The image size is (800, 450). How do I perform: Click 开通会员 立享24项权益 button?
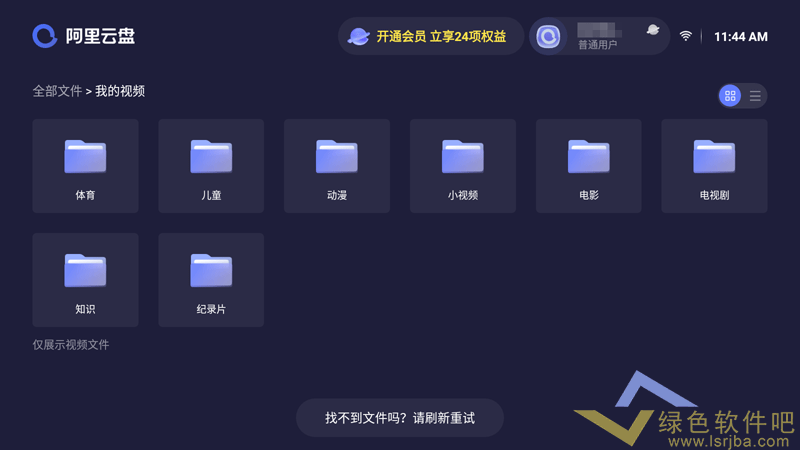click(441, 36)
